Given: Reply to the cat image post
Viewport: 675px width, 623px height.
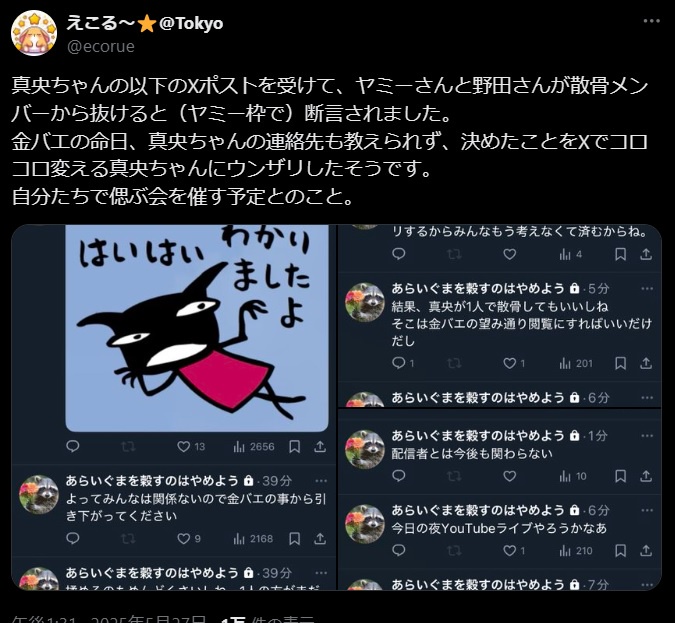Looking at the screenshot, I should pos(73,446).
